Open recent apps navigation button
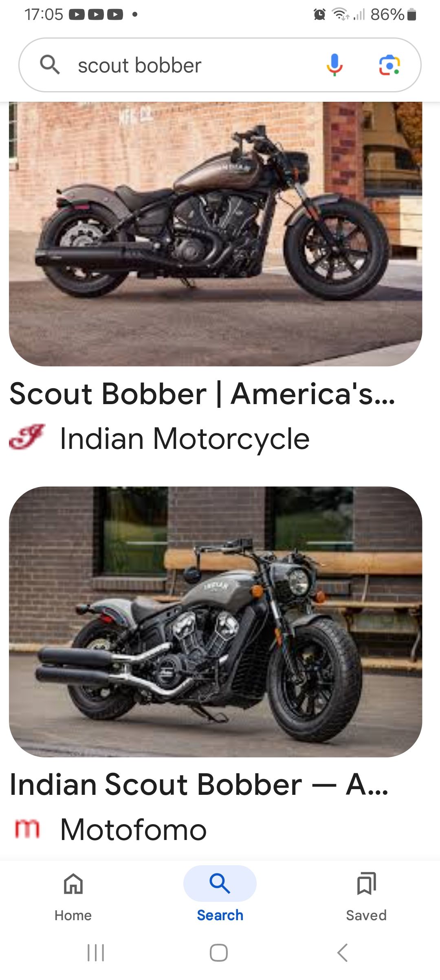Viewport: 440px width, 980px height. pyautogui.click(x=96, y=953)
